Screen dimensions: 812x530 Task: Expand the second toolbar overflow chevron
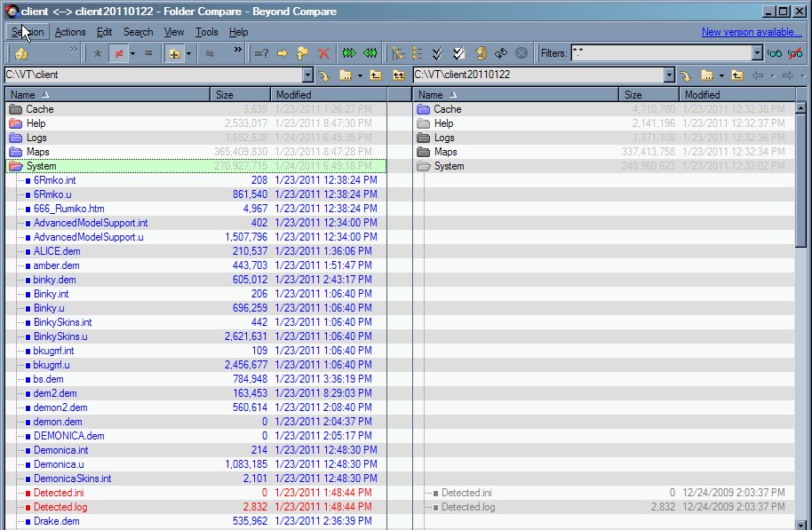[x=238, y=50]
